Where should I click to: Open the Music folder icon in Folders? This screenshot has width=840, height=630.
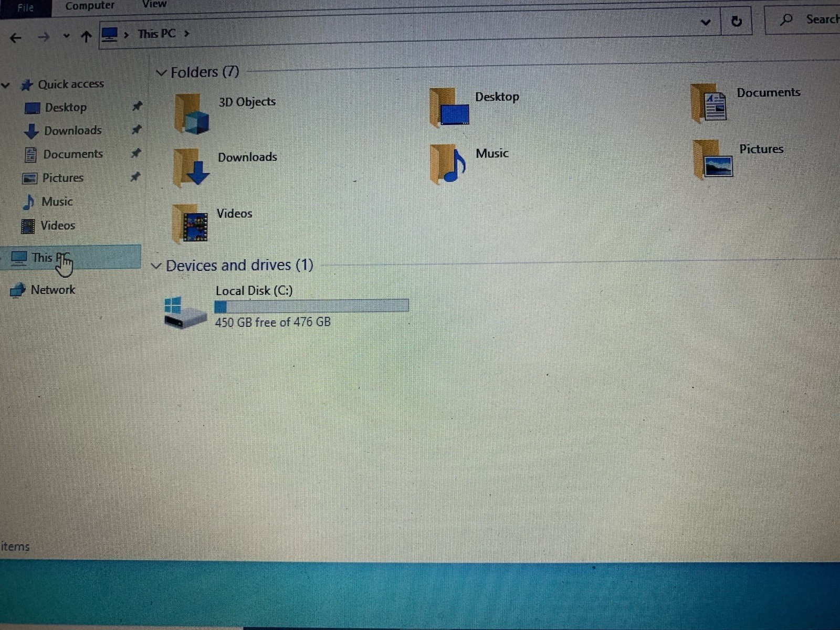tap(448, 164)
